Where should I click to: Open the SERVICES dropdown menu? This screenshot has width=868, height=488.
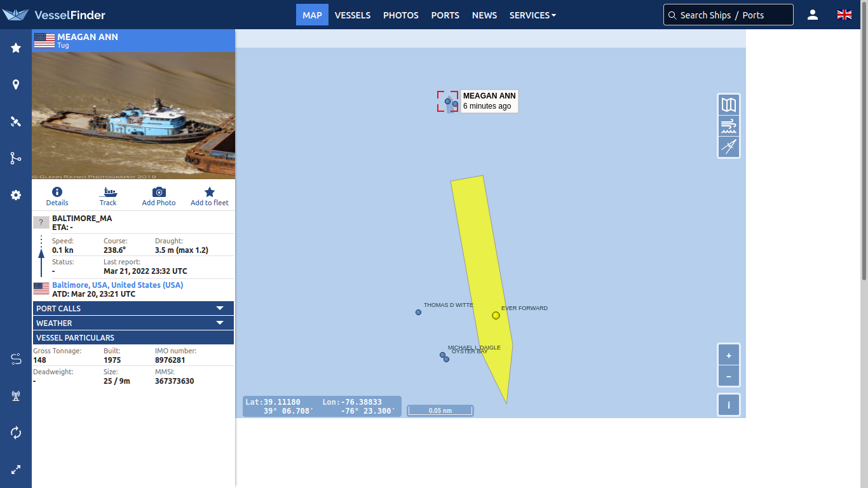pyautogui.click(x=532, y=15)
